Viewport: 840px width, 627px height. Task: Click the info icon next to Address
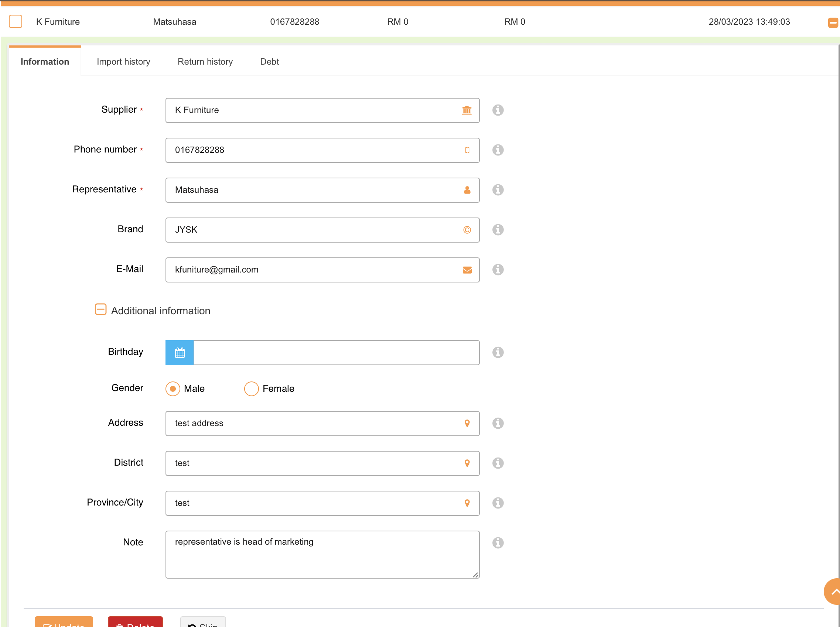(x=498, y=423)
